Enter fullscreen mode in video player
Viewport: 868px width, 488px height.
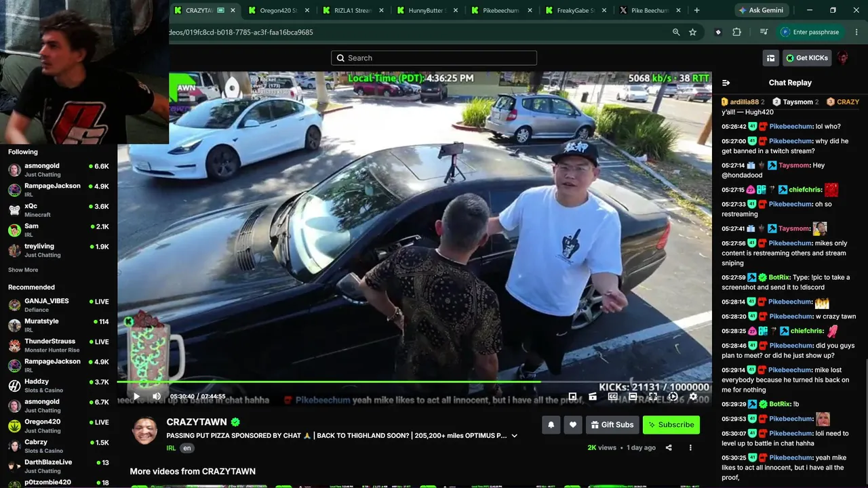pyautogui.click(x=653, y=396)
